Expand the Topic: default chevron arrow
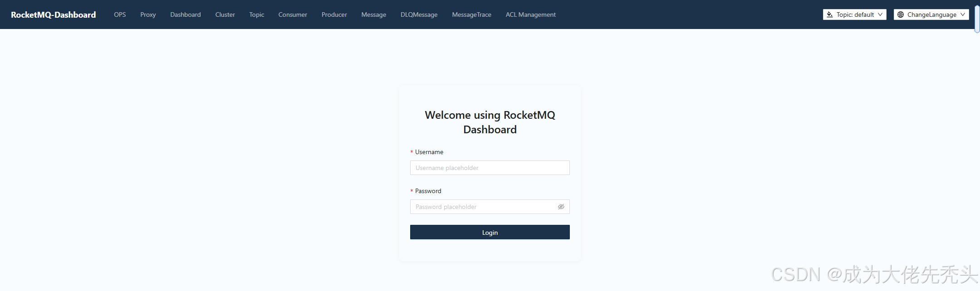Viewport: 980px width, 291px height. point(880,15)
